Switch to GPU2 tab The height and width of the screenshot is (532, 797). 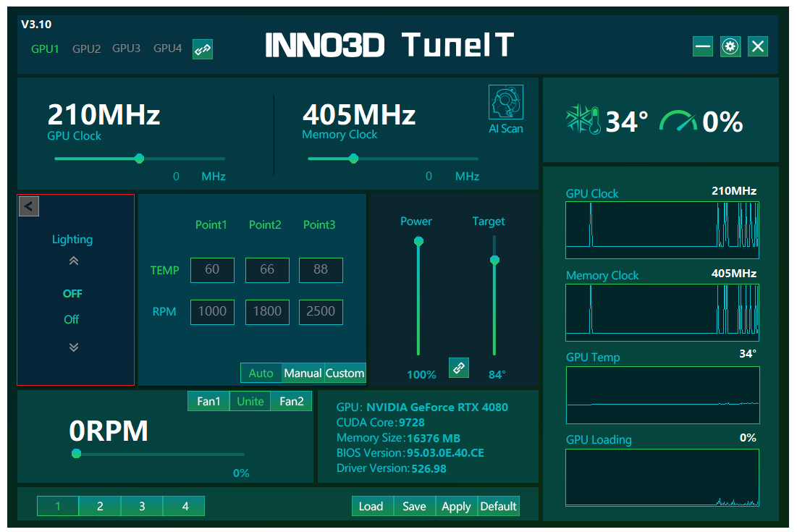[x=86, y=48]
